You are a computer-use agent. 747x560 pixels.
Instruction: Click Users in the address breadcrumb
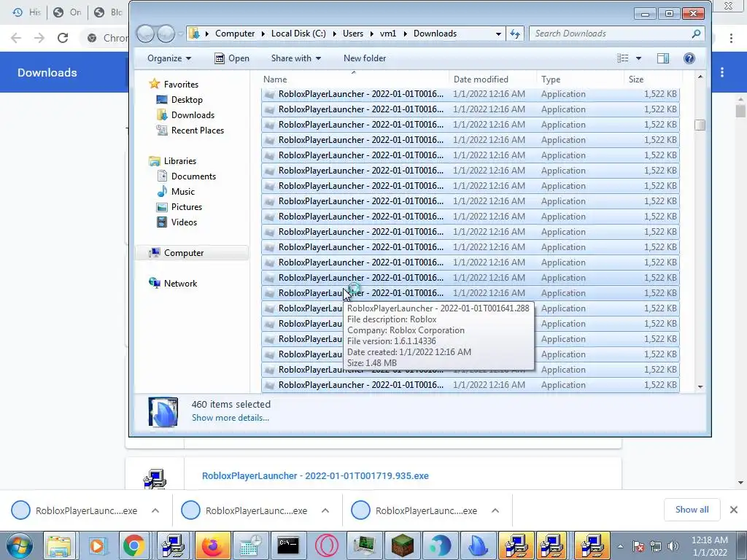(353, 34)
